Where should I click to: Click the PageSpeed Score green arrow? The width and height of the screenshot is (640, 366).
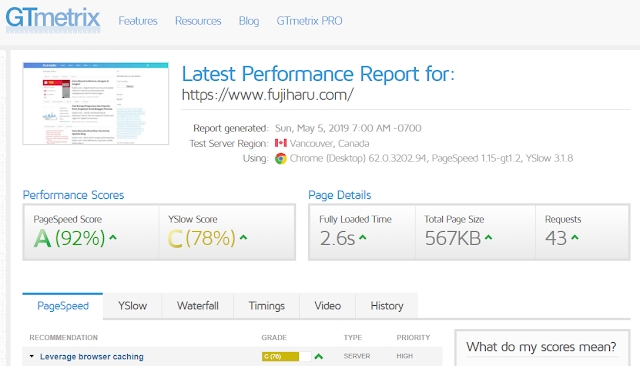tap(113, 237)
